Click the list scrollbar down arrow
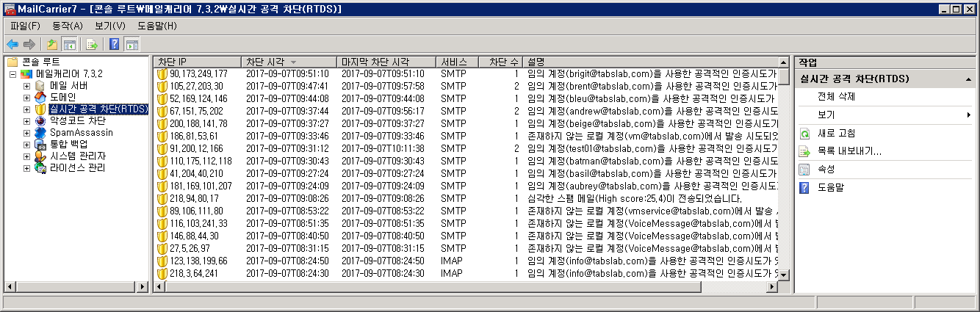 (x=784, y=274)
